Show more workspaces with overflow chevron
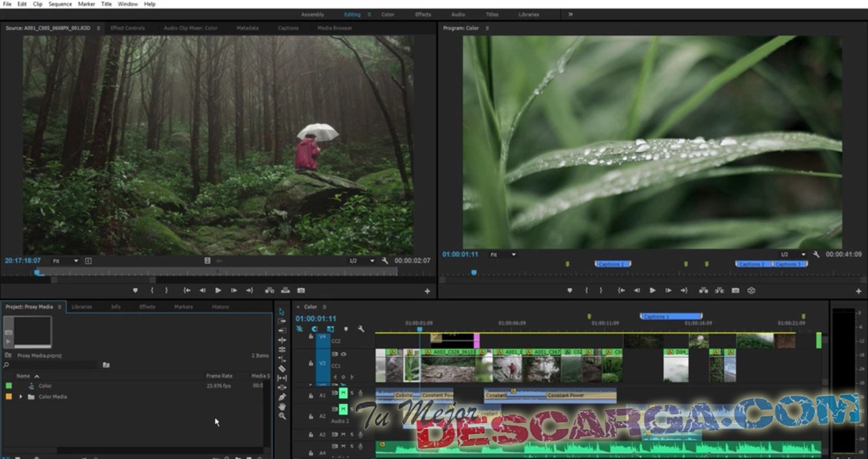This screenshot has height=459, width=868. coord(570,14)
